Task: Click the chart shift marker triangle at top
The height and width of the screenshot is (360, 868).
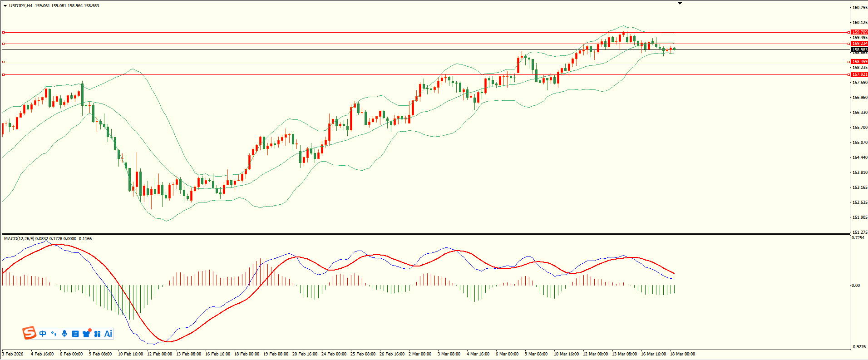Action: tap(680, 3)
